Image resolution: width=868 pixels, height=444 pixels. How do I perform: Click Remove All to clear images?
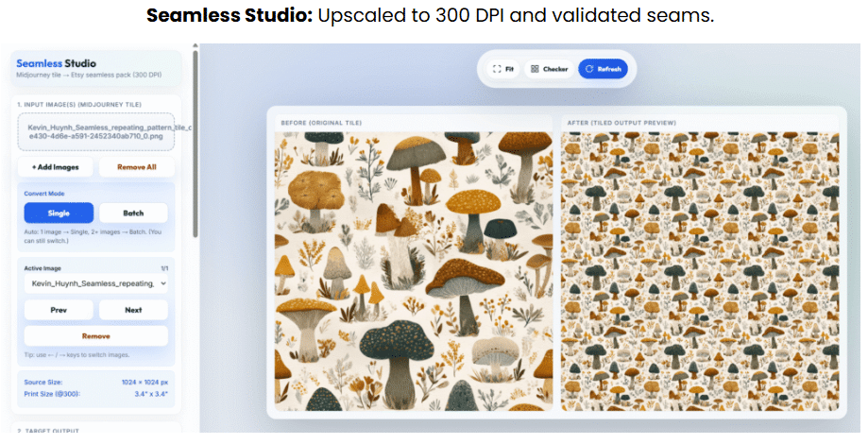click(x=133, y=167)
